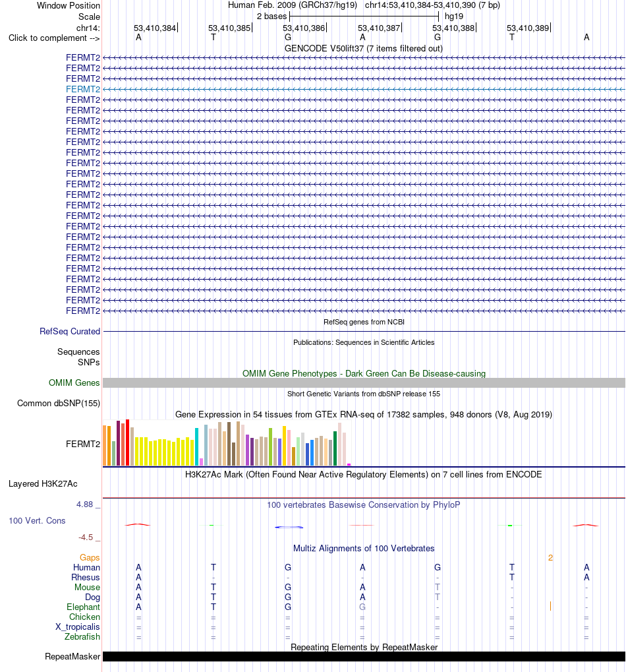Open the GENCODE V50lift37 track title

[364, 48]
